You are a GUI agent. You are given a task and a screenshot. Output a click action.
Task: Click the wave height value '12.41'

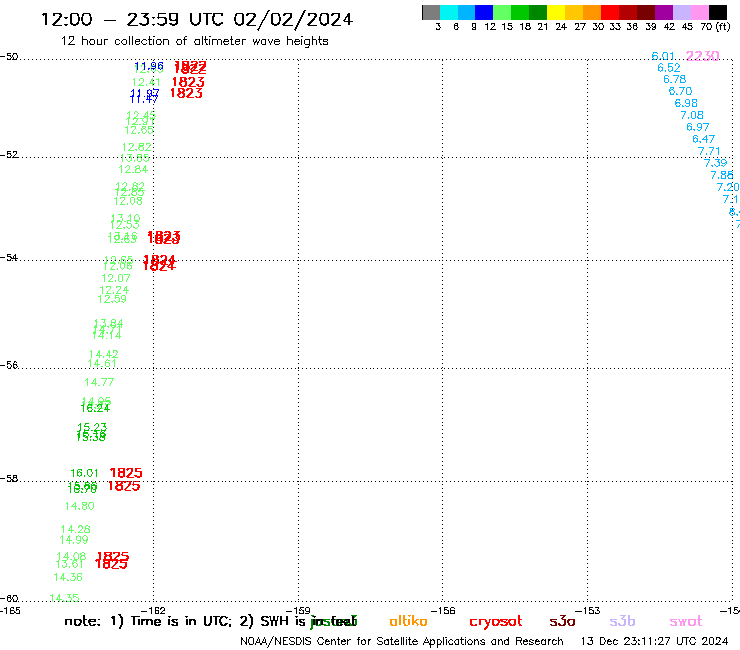(x=146, y=82)
